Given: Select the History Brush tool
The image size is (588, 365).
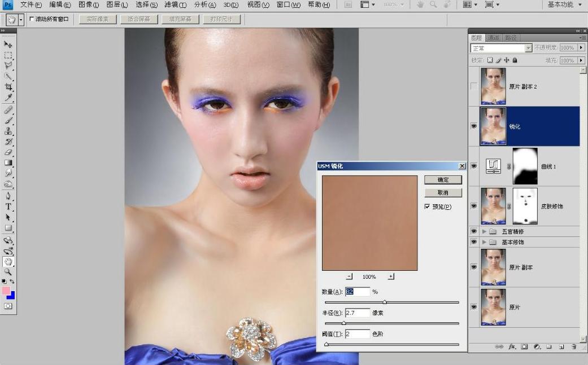Looking at the screenshot, I should (8, 142).
